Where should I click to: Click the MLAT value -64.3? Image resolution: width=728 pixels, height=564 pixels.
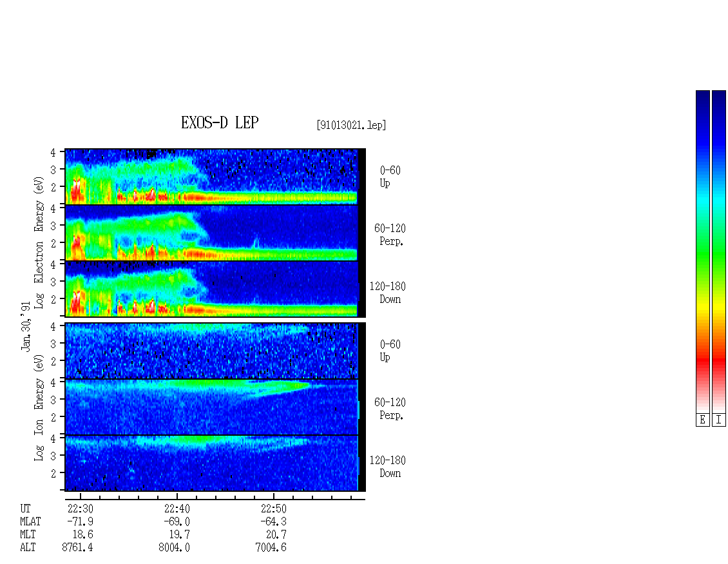coord(273,521)
